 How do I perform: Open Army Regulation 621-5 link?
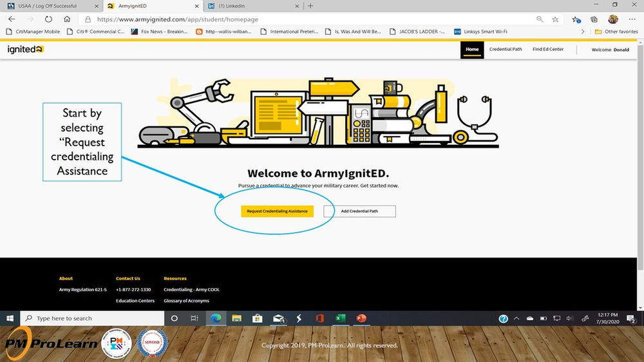[x=82, y=290]
